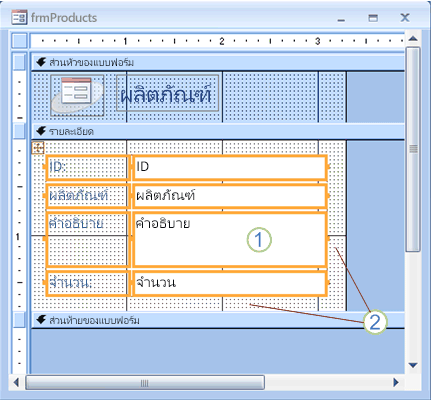The image size is (432, 401).
Task: Select the form logo image control
Action: tap(77, 95)
